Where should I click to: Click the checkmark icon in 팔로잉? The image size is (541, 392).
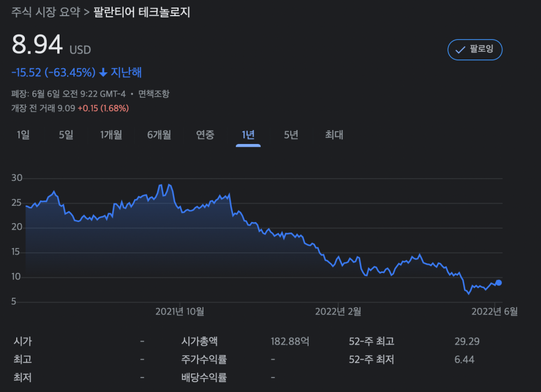[x=460, y=50]
